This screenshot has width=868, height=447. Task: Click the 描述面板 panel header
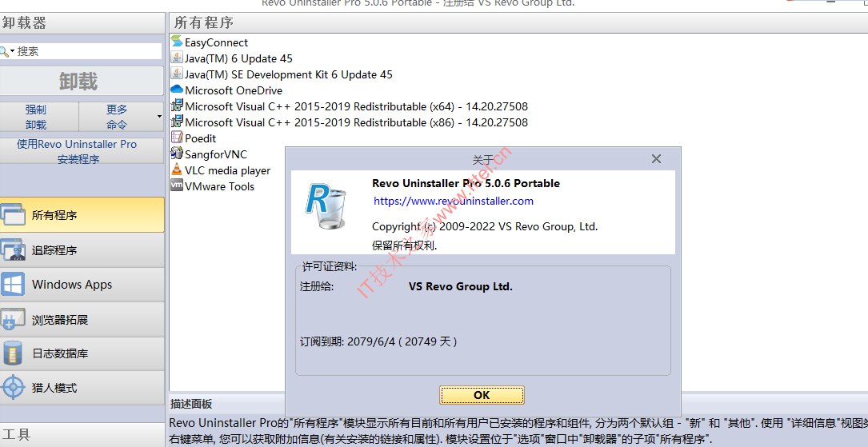[191, 403]
